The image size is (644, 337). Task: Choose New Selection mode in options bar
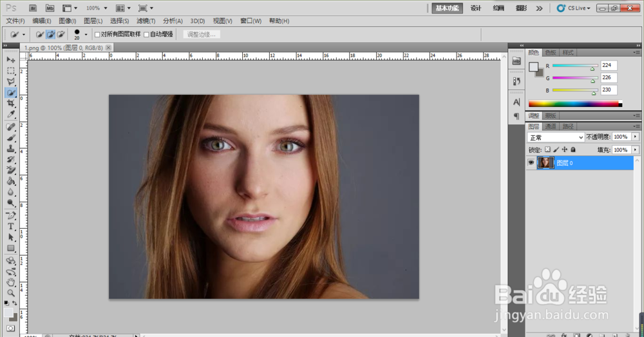(x=40, y=35)
